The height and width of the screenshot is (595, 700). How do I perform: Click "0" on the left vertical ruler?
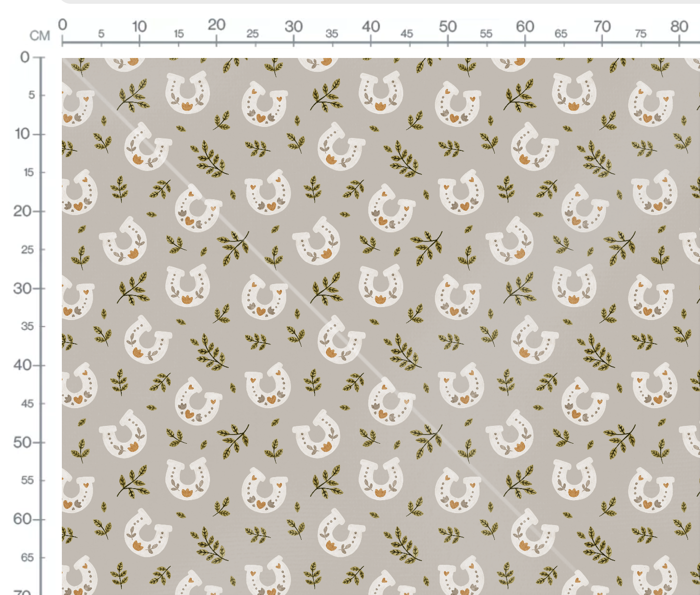(x=25, y=57)
